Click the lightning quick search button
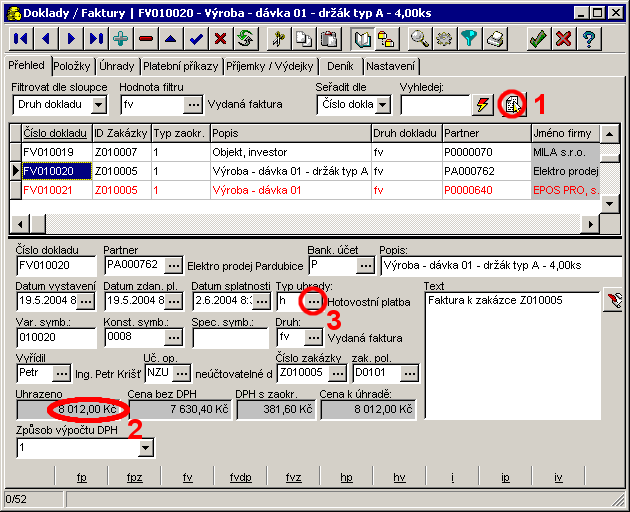Image resolution: width=630 pixels, height=512 pixels. click(x=484, y=105)
